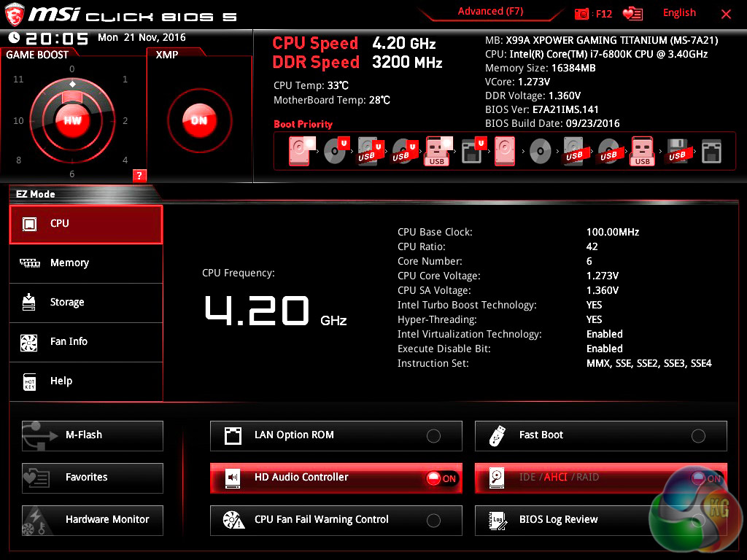Enable CPU Fan Fail Warning Control
This screenshot has width=747, height=560.
[433, 521]
